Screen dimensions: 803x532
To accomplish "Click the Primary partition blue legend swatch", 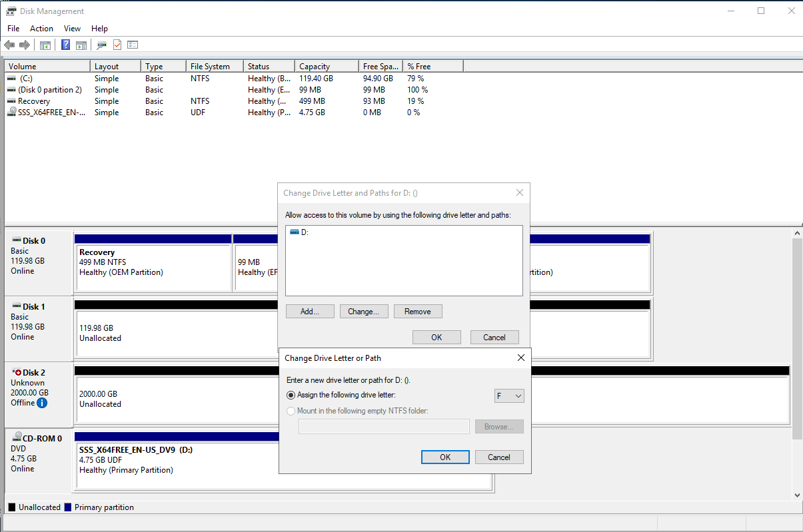I will click(x=67, y=507).
